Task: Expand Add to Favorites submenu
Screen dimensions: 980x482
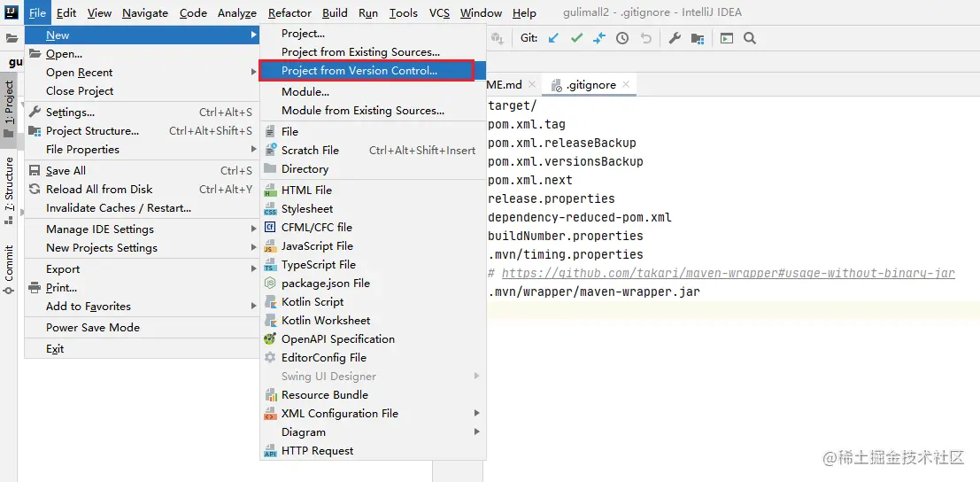Action: (142, 307)
